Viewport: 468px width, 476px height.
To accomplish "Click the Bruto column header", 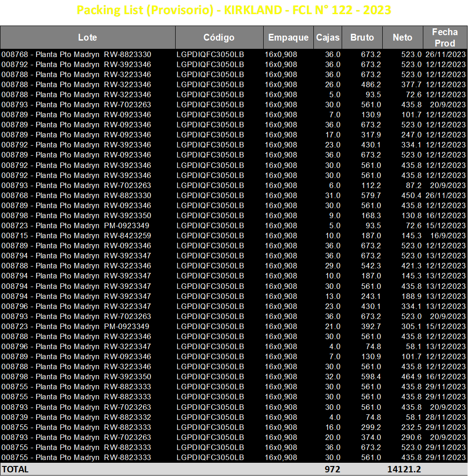I will coord(362,37).
